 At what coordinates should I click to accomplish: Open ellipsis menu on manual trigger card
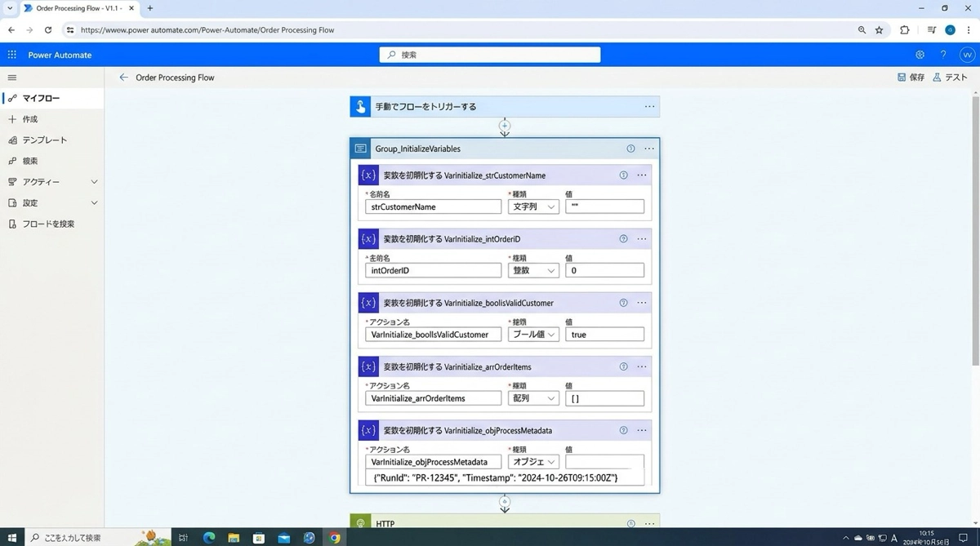[649, 107]
